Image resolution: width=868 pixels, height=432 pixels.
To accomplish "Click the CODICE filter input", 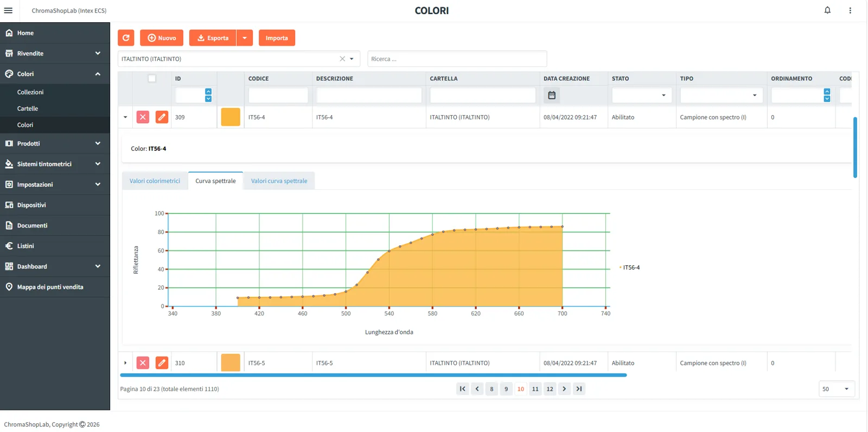I will point(278,96).
